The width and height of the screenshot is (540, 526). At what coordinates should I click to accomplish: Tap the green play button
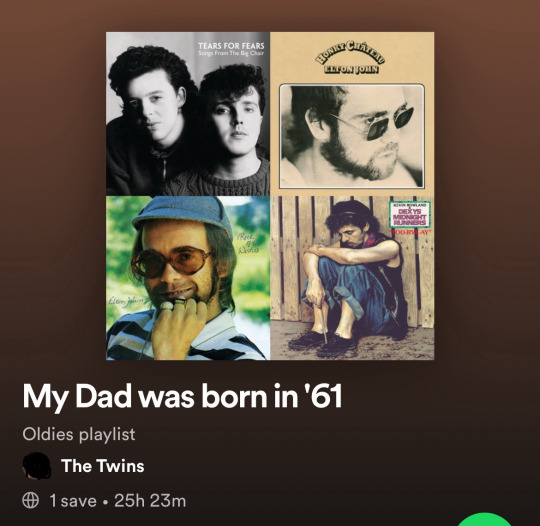485,519
